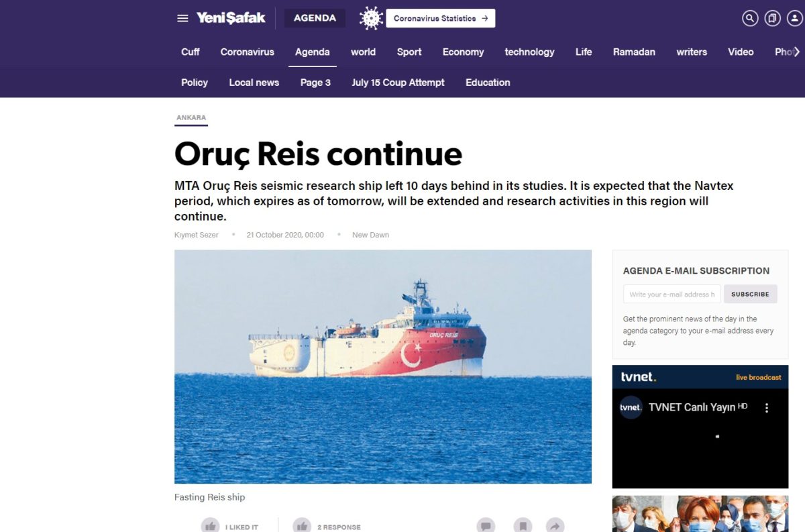Like the article with thumbs-up icon
Image resolution: width=805 pixels, height=532 pixels.
[210, 526]
